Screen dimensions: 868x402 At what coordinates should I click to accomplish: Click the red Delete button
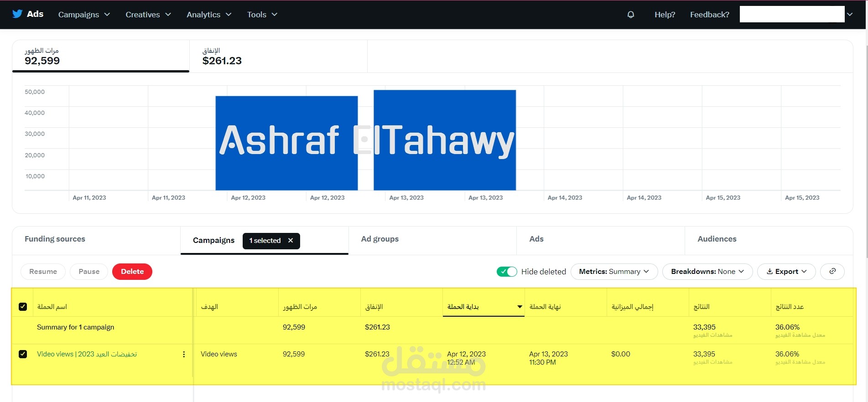pyautogui.click(x=132, y=271)
